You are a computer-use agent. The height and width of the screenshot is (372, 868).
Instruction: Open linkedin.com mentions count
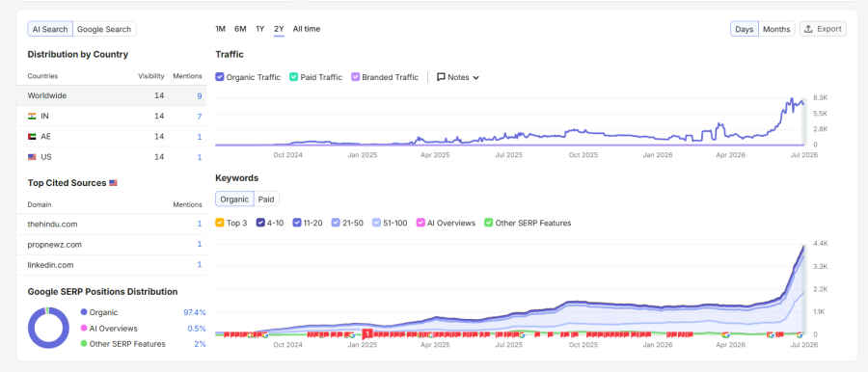click(x=200, y=265)
